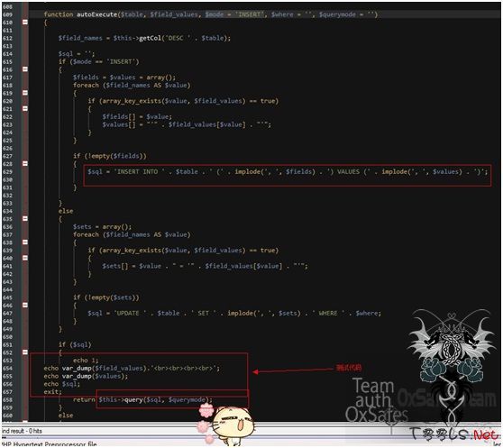This screenshot has height=448, width=503.
Task: Collapse the else block fold marker at line 635
Action: [25, 219]
